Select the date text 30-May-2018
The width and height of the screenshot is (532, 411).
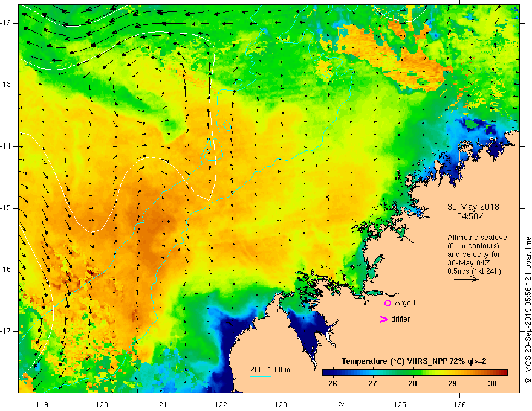point(473,207)
